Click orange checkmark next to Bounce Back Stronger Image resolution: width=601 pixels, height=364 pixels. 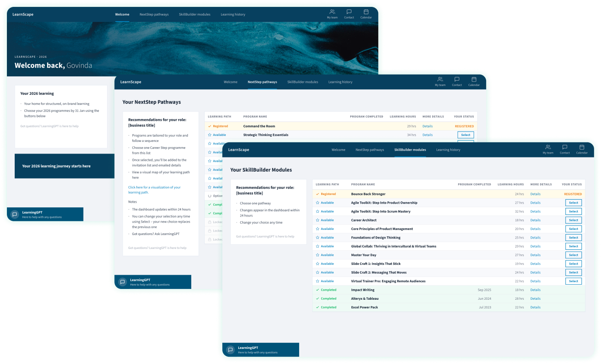click(x=318, y=194)
